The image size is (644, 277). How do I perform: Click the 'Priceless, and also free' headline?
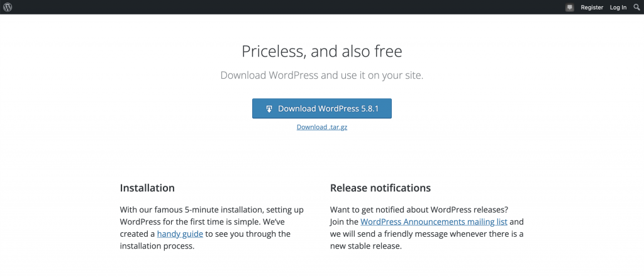(321, 52)
